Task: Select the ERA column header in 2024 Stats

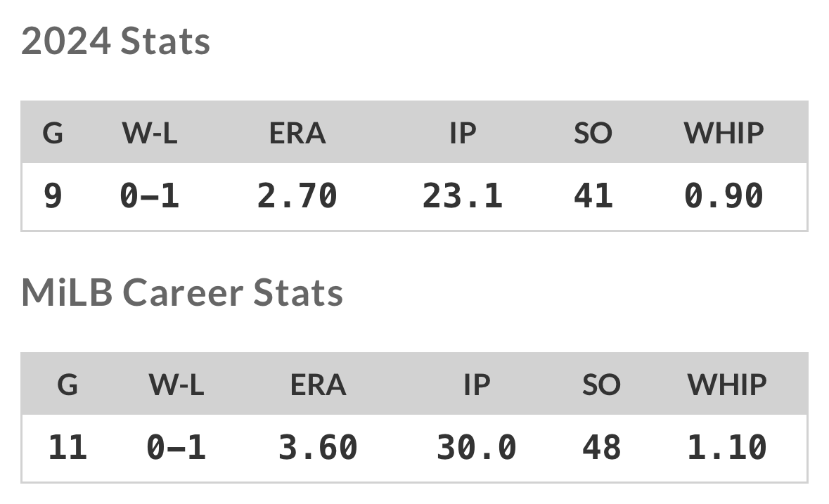Action: point(297,133)
